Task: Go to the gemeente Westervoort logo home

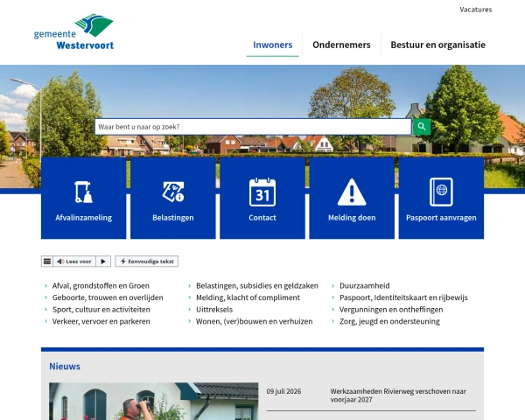Action: pos(73,31)
